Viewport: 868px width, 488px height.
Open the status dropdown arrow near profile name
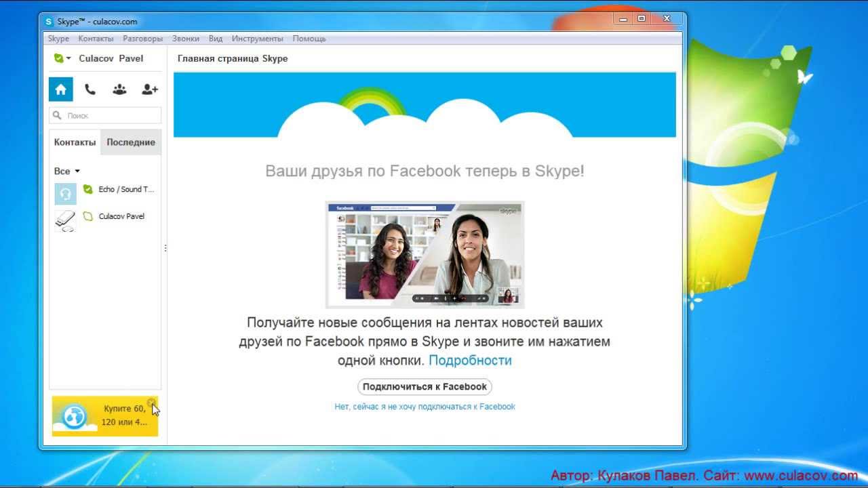point(68,59)
